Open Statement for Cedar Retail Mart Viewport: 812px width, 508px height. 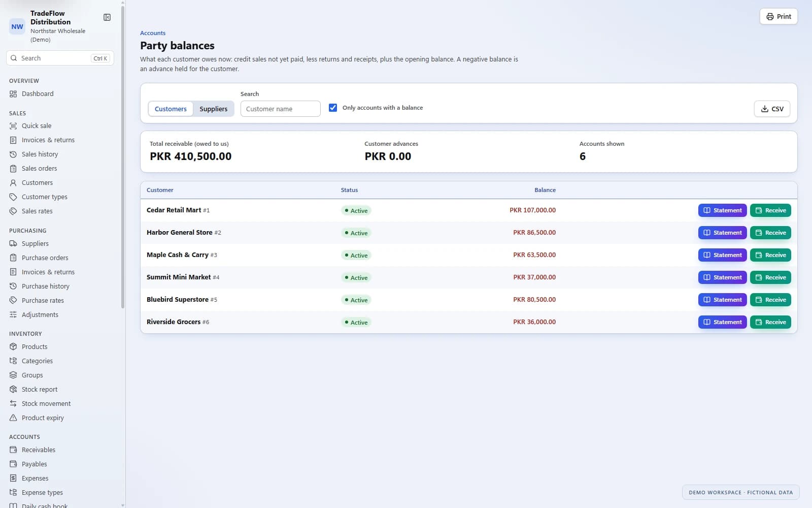[722, 210]
